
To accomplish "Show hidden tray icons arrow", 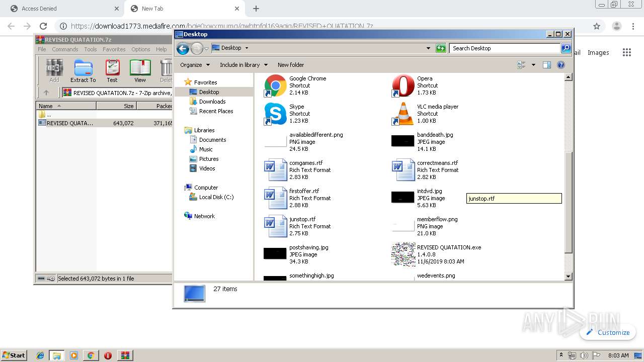I will click(x=561, y=355).
